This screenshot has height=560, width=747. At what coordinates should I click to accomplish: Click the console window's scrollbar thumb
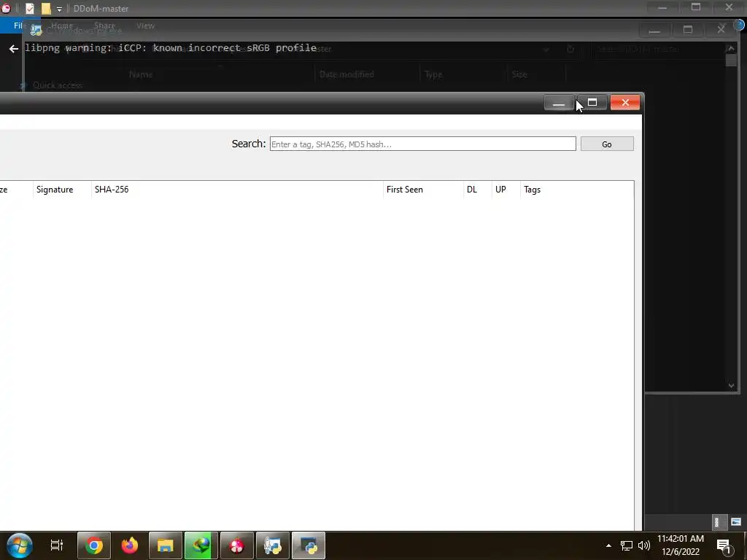(x=731, y=61)
